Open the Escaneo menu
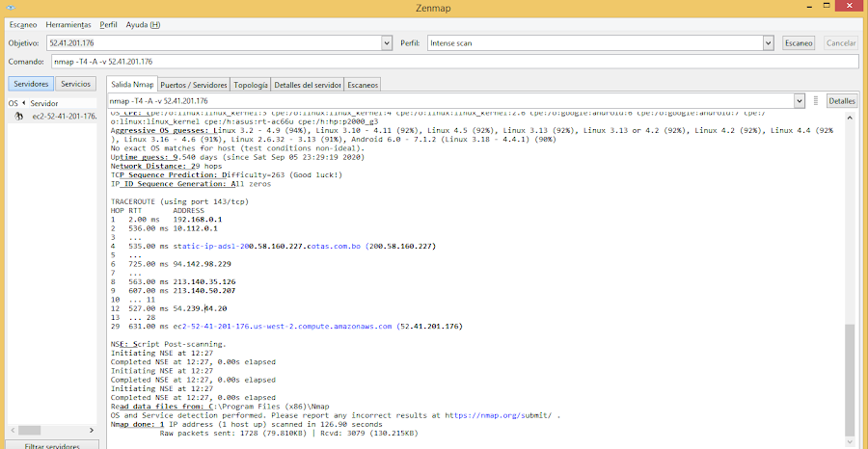This screenshot has width=868, height=449. click(23, 25)
